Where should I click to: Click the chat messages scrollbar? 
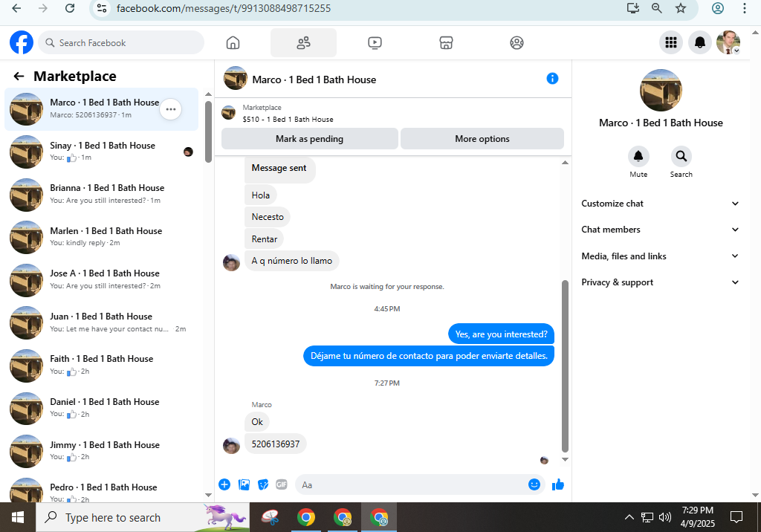[565, 366]
